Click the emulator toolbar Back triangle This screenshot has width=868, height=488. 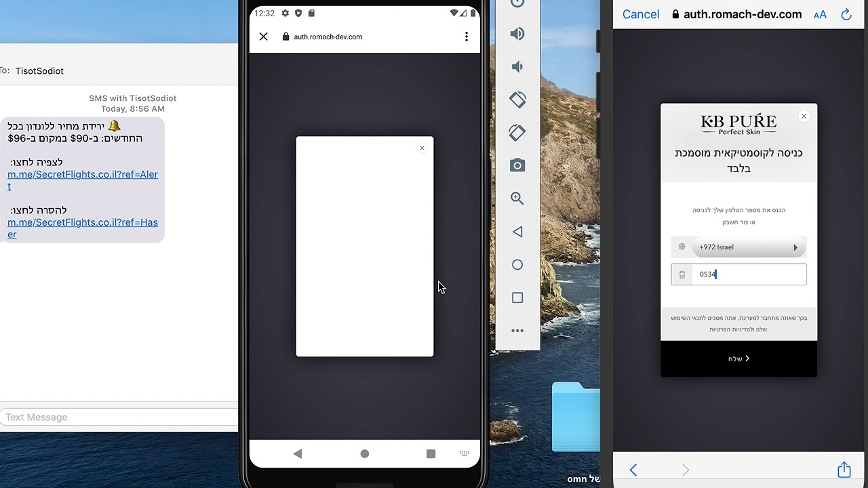[x=517, y=232]
